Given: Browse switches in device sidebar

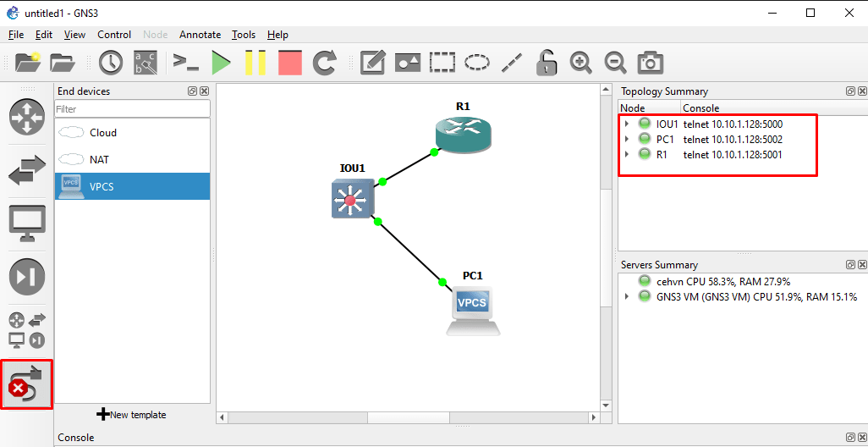Looking at the screenshot, I should tap(27, 169).
